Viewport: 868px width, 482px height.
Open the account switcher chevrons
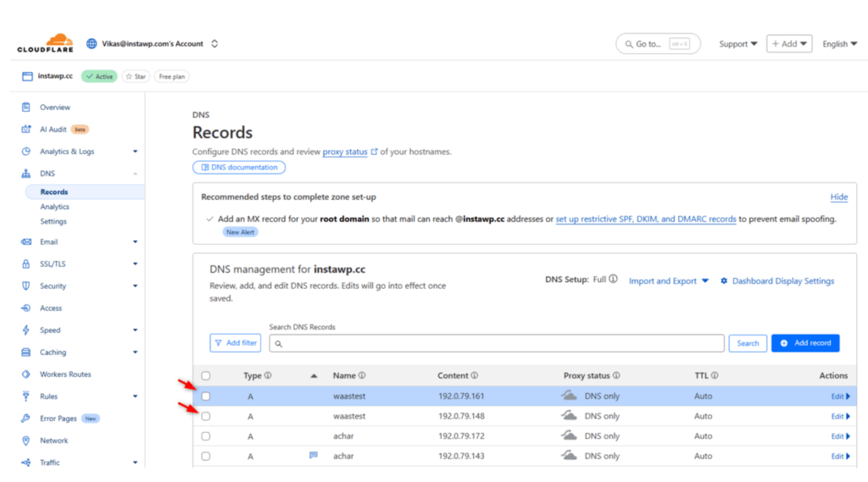214,44
